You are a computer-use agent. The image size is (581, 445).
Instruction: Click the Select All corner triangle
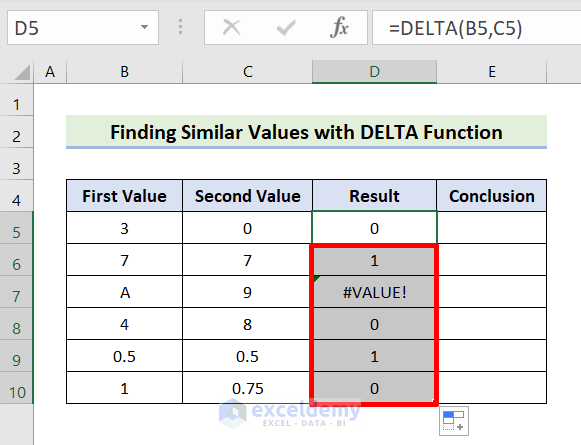point(22,72)
